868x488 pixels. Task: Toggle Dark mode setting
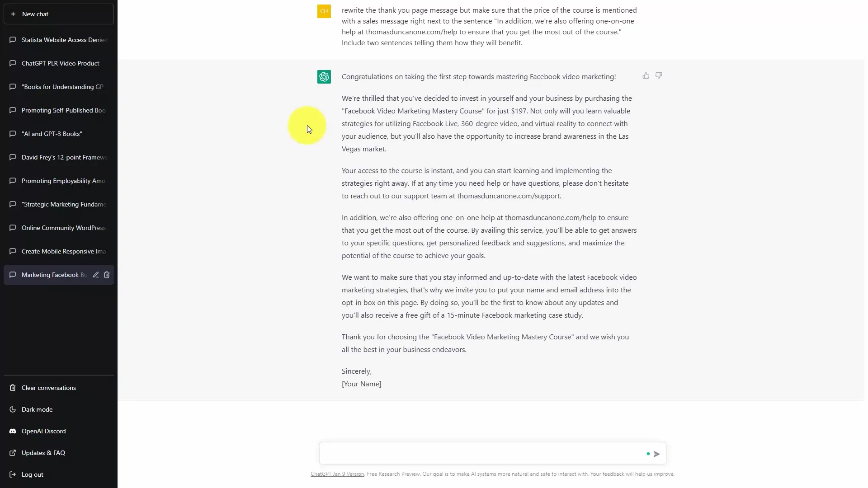click(x=37, y=409)
